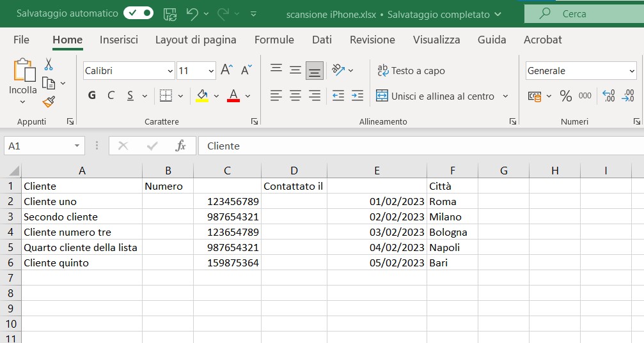Image resolution: width=644 pixels, height=343 pixels.
Task: Click the Align top icon
Action: [x=276, y=68]
